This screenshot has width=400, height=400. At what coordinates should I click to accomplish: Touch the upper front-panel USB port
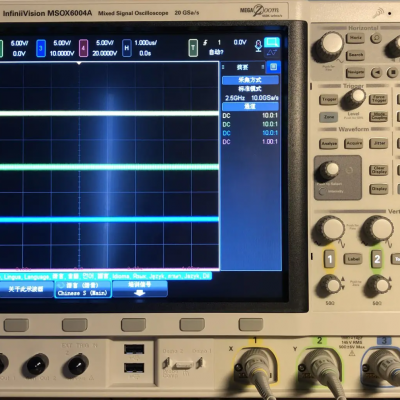134,349
